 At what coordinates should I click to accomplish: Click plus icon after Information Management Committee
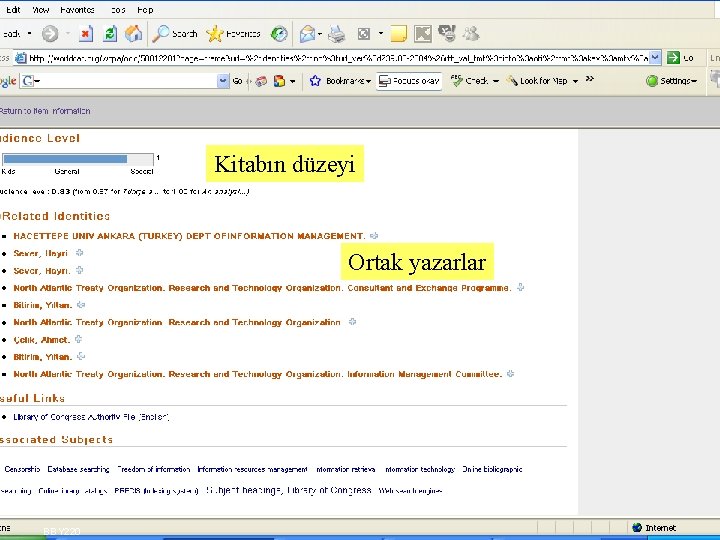[x=510, y=374]
